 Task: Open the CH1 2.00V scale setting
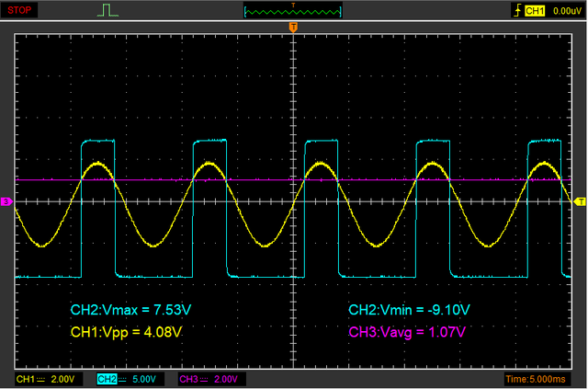(62, 379)
